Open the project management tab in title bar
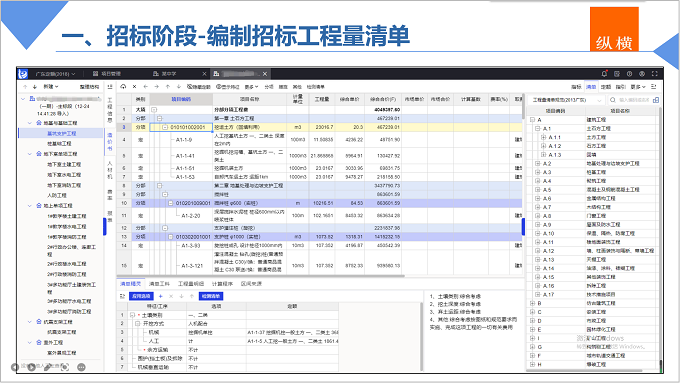This screenshot has width=680, height=384. pos(107,74)
